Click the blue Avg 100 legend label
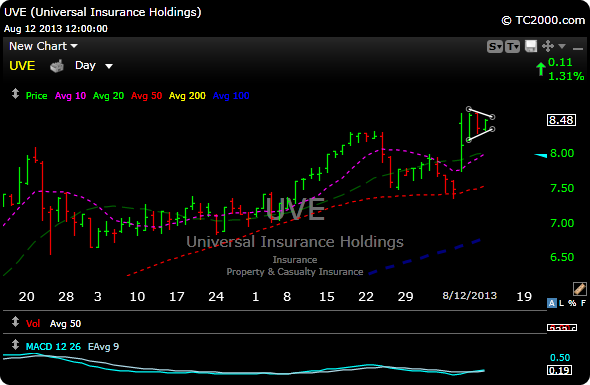The height and width of the screenshot is (385, 590). [231, 96]
